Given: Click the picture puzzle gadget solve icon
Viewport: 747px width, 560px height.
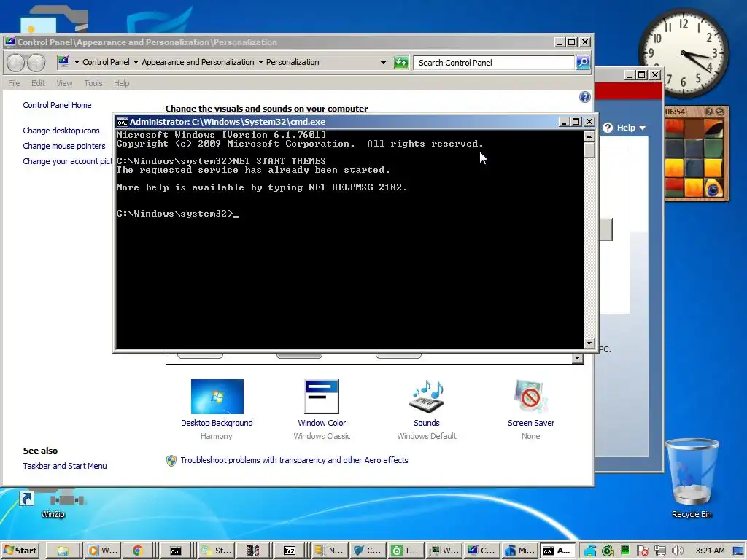Looking at the screenshot, I should 720,112.
